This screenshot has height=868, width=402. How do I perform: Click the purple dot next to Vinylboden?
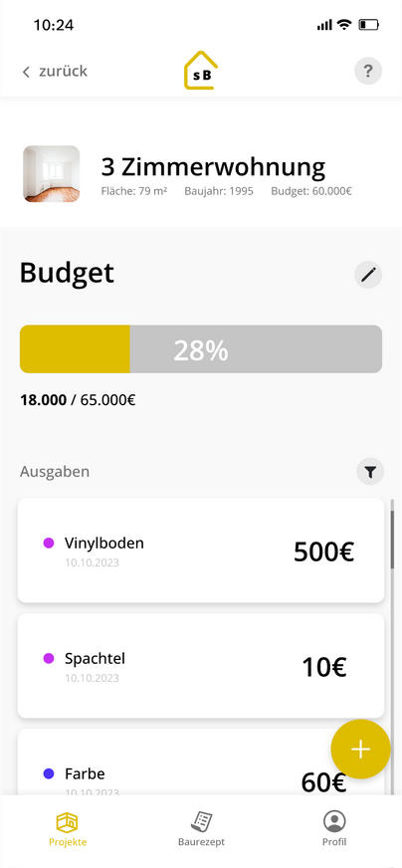click(49, 543)
